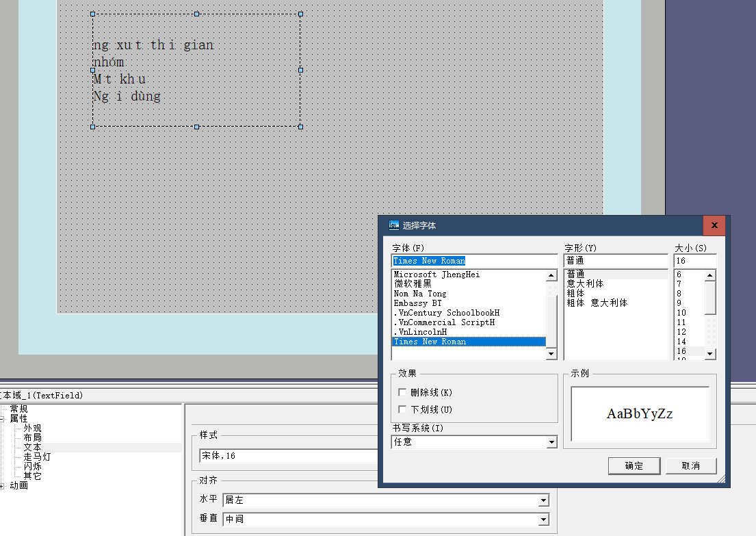
Task: Select font size 9
Action: [690, 303]
